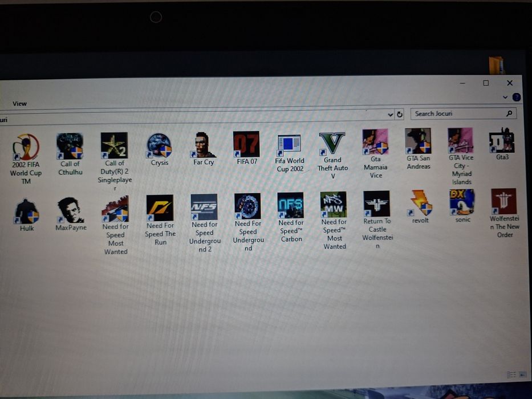Click the search magnifier icon
Image resolution: width=532 pixels, height=399 pixels.
pyautogui.click(x=509, y=113)
